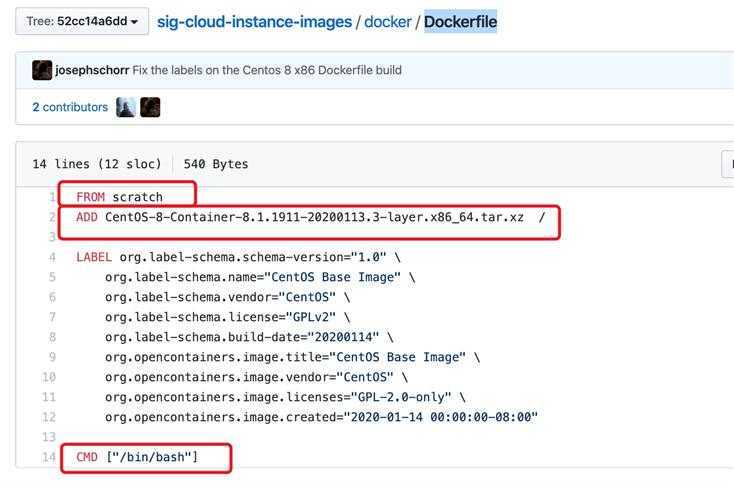734x488 pixels.
Task: Select line number 8 of build-date line
Action: click(x=52, y=337)
